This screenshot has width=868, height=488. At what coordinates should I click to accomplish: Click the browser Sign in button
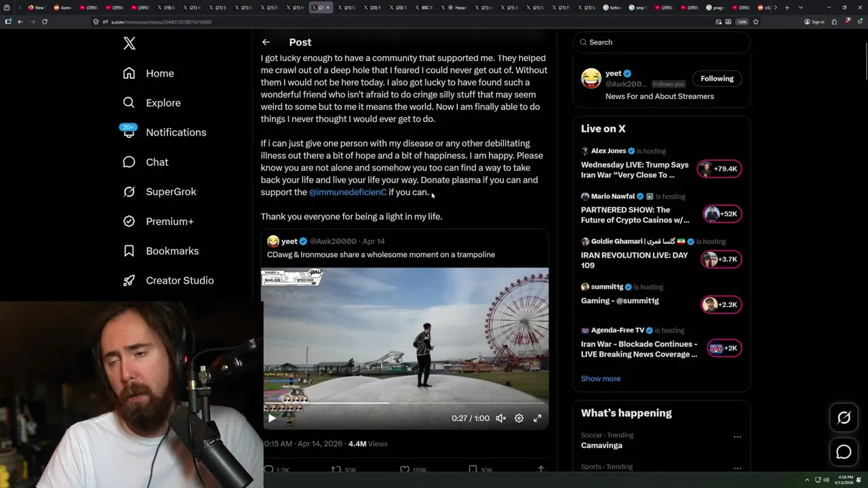tap(814, 22)
